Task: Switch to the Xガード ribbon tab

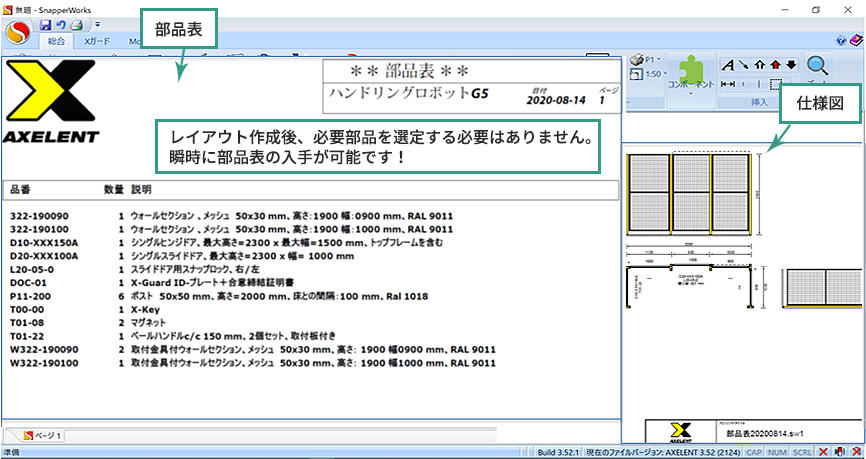Action: point(98,41)
